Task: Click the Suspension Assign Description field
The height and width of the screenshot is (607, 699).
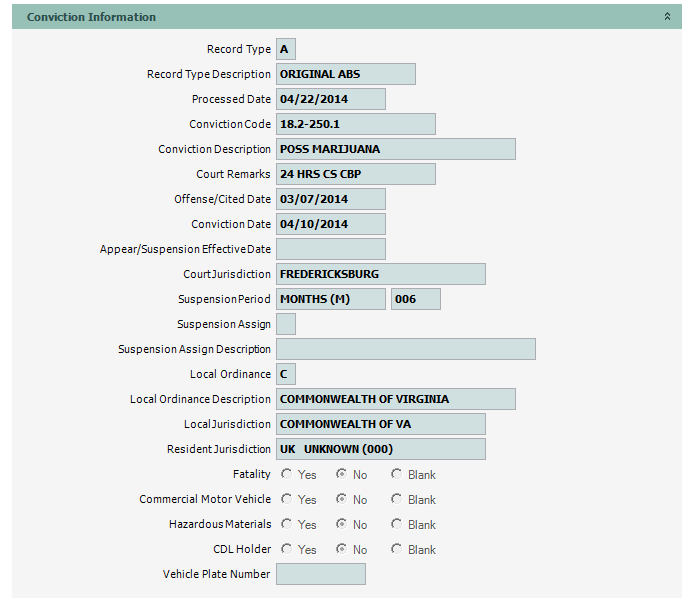Action: [x=405, y=349]
